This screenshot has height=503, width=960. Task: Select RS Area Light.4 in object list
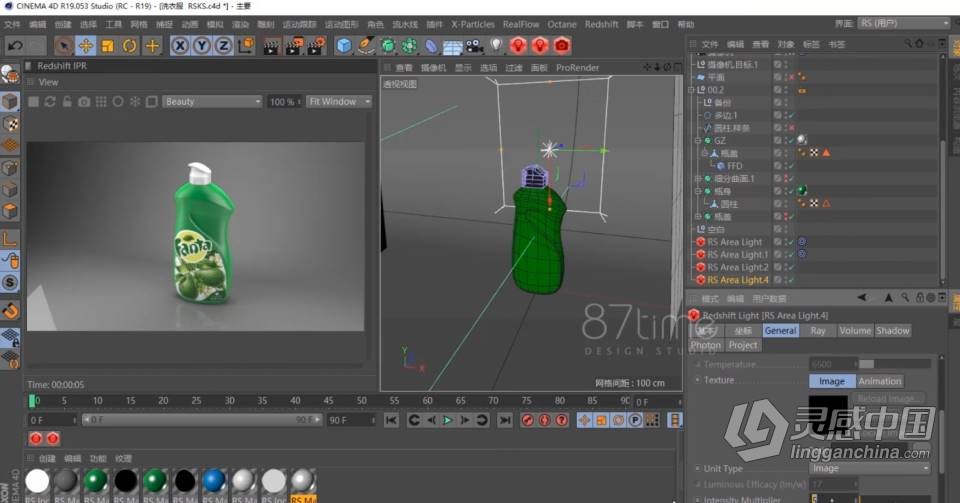pyautogui.click(x=738, y=280)
